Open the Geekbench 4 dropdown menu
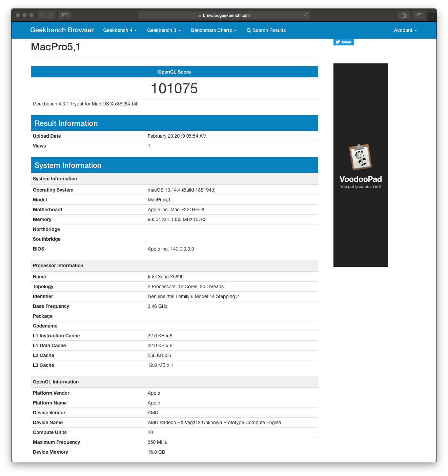Image resolution: width=448 pixels, height=476 pixels. point(120,30)
